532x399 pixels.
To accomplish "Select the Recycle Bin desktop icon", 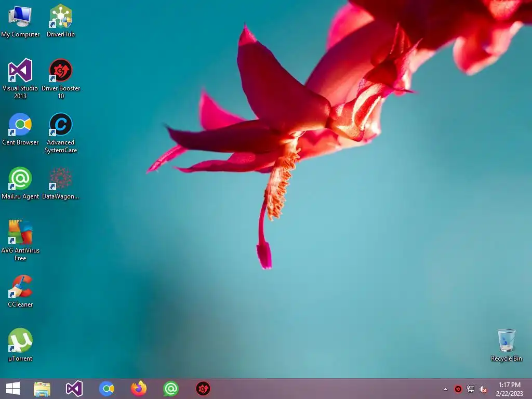I will [x=506, y=345].
